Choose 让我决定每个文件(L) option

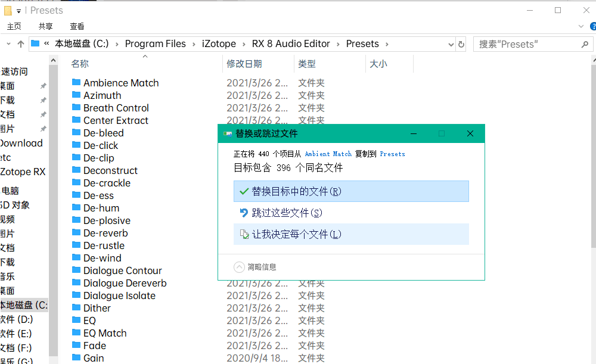point(351,234)
